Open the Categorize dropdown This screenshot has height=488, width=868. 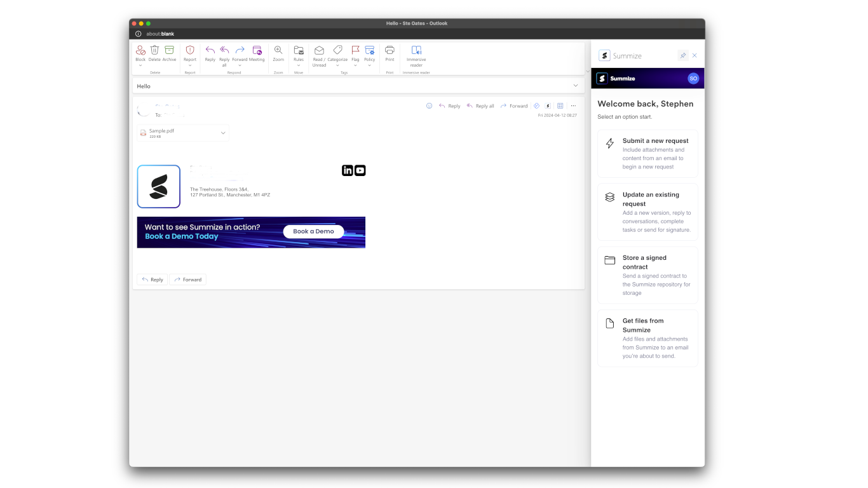(337, 65)
